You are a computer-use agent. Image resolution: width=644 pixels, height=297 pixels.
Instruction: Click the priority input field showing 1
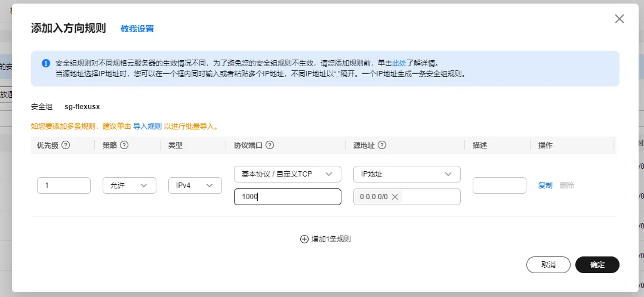[x=63, y=185]
